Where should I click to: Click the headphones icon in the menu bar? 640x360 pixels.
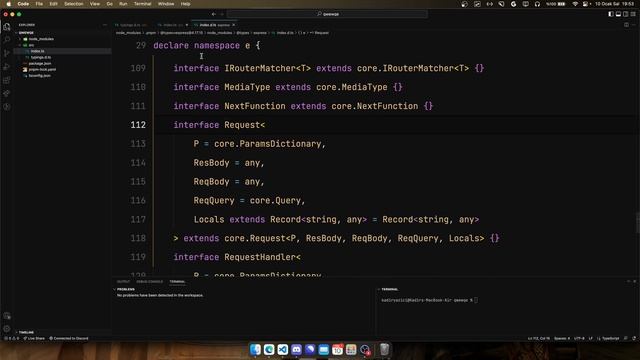coord(538,4)
